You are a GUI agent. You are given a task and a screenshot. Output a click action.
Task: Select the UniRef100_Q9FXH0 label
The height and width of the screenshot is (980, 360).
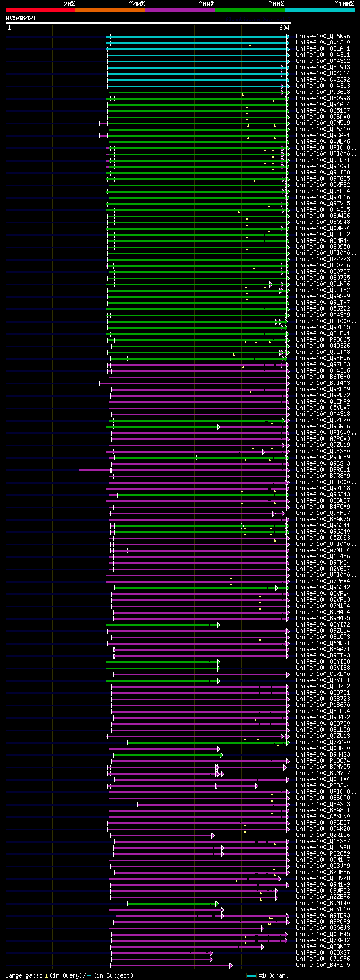[x=323, y=451]
